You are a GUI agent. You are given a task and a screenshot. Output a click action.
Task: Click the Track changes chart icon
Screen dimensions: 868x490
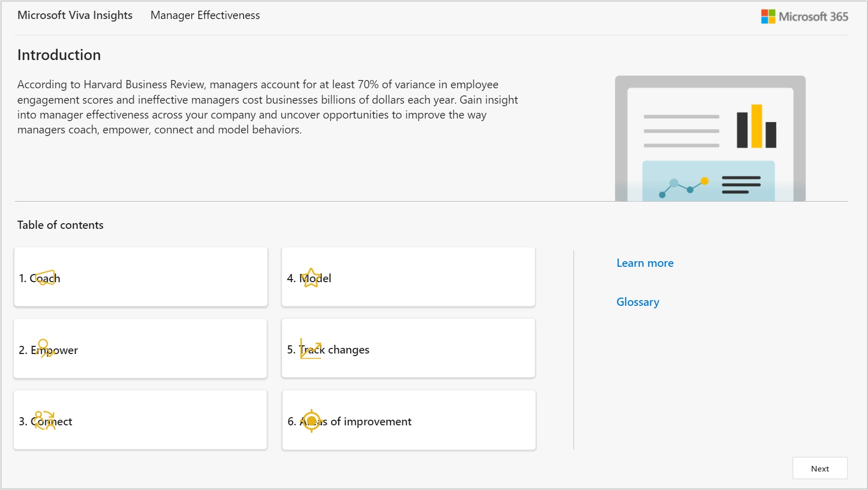tap(311, 349)
